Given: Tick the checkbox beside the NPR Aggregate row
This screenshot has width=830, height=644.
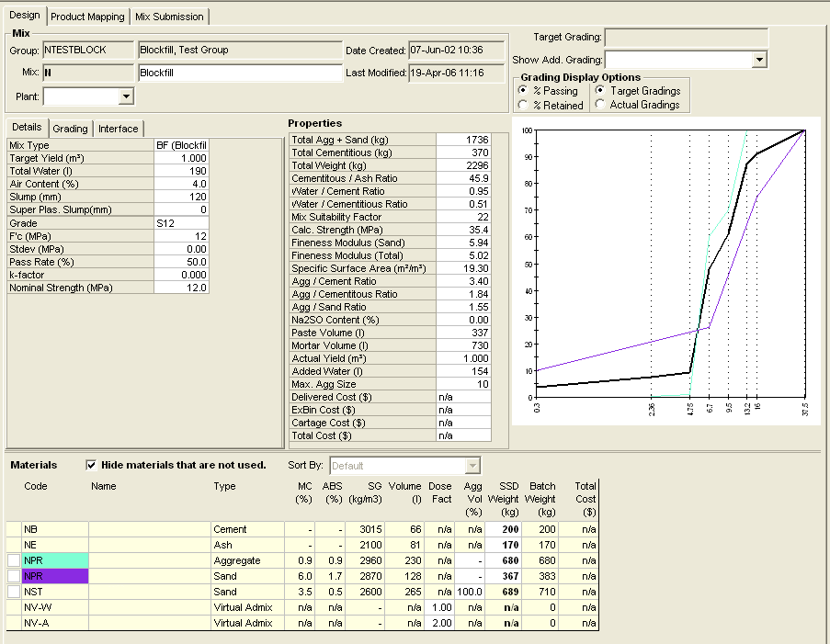Looking at the screenshot, I should [x=14, y=560].
